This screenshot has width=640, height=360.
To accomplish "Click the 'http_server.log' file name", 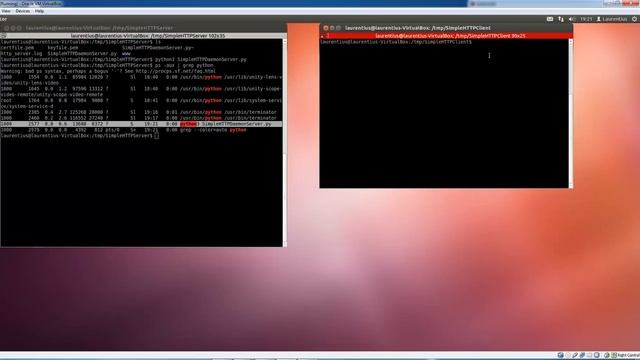I will point(21,53).
